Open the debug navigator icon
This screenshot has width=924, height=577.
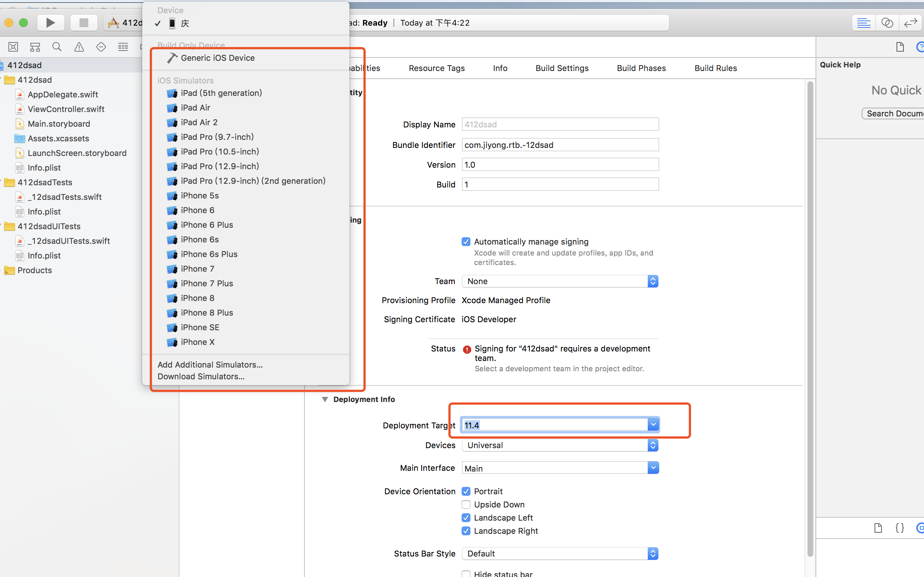tap(123, 47)
